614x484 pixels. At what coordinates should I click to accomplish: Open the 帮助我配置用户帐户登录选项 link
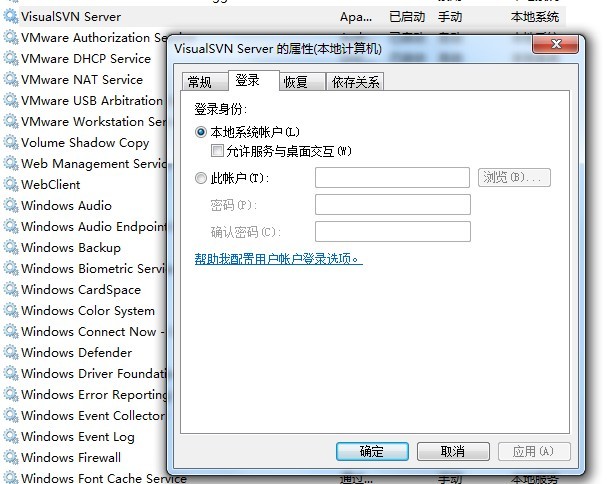278,259
